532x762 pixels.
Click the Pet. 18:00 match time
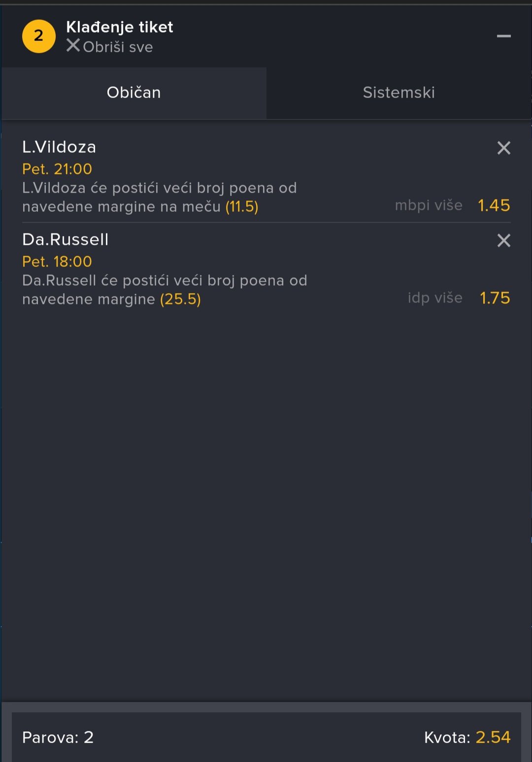(x=57, y=262)
